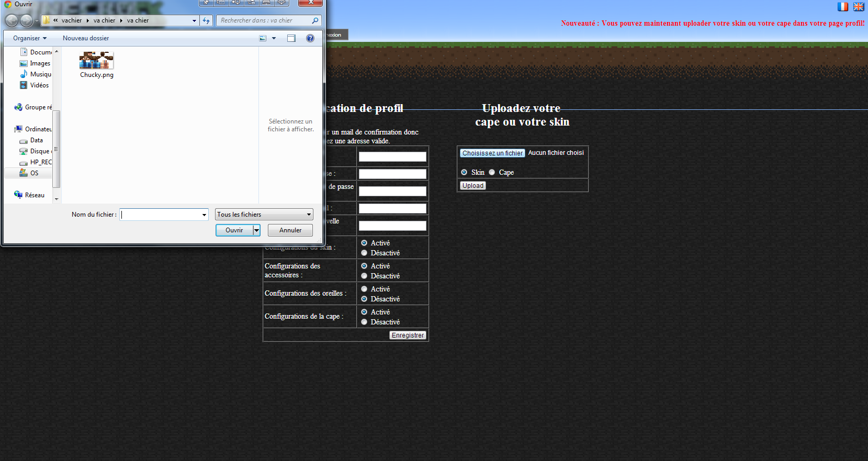Click the change view icon in the toolbar
Viewport: 868px width, 461px height.
click(x=263, y=38)
